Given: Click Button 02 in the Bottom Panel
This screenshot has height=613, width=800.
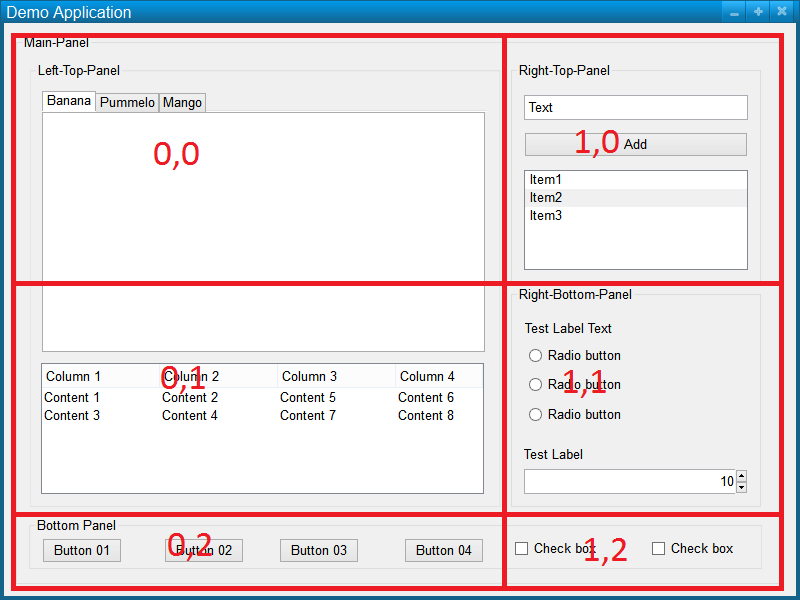Looking at the screenshot, I should click(x=203, y=550).
